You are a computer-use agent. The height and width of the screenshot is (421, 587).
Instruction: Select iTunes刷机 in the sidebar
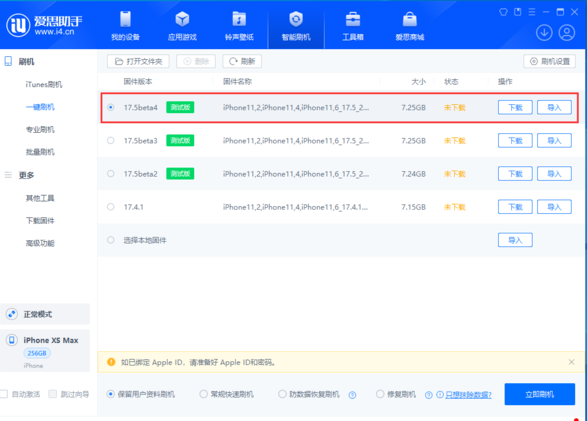coord(44,85)
